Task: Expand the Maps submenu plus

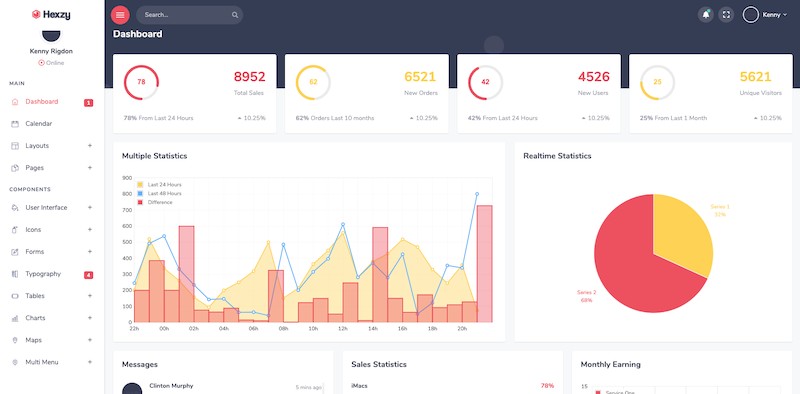Action: [x=90, y=340]
